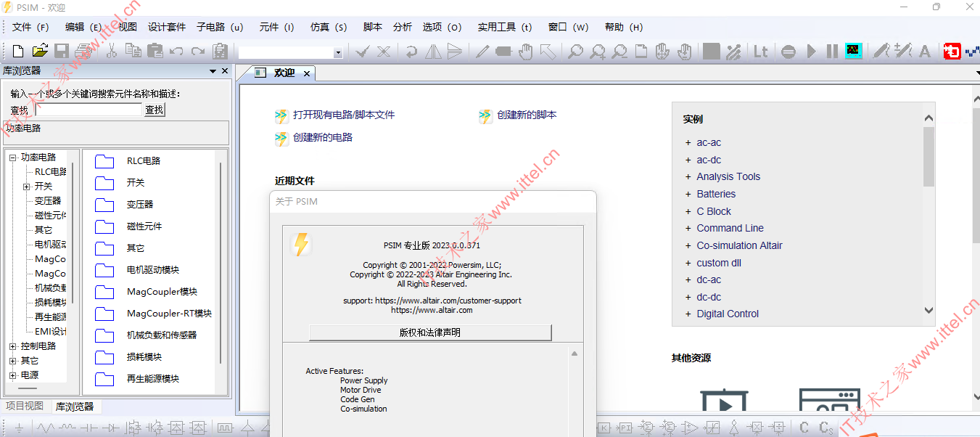Open the 编辑 (E) menu

83,27
